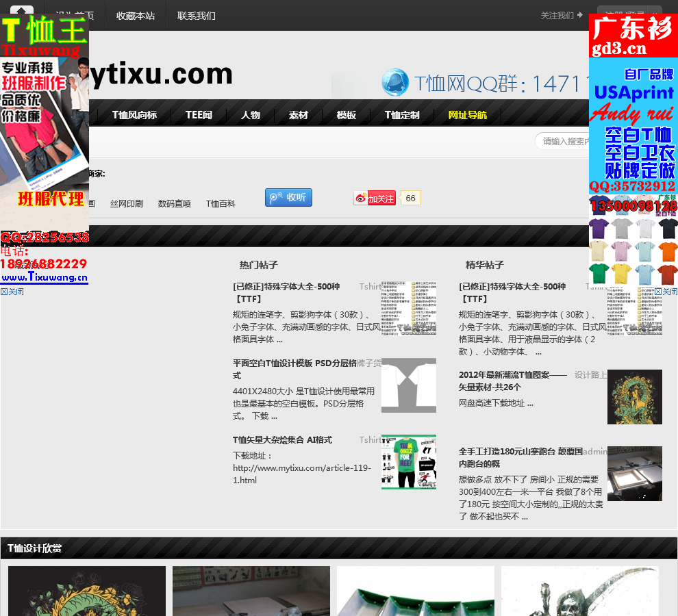Image resolution: width=678 pixels, height=616 pixels.
Task: Open the yellow 网址导航 tab
Action: tap(468, 115)
